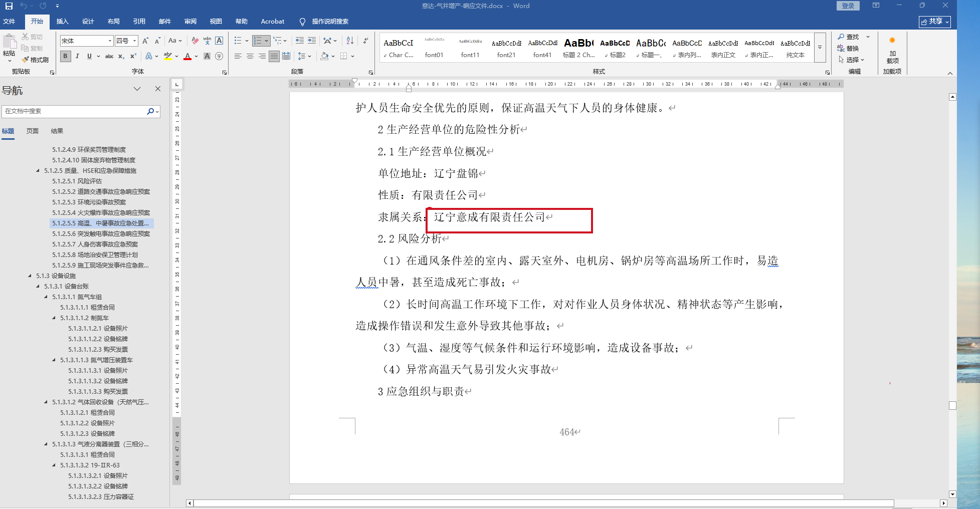Image resolution: width=980 pixels, height=509 pixels.
Task: Open the phonetic guide (wén) tool
Action: 207,41
